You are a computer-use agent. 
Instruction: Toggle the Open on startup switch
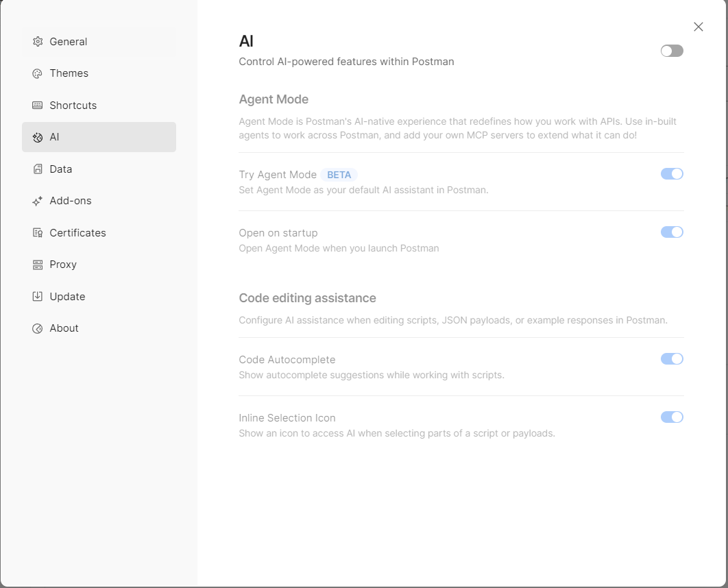point(672,232)
